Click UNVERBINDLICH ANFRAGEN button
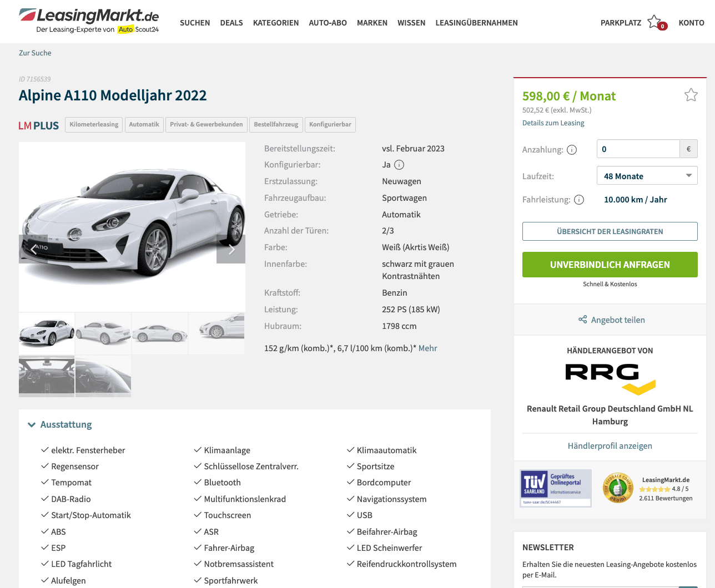Screen dimensions: 715x588 610,265
